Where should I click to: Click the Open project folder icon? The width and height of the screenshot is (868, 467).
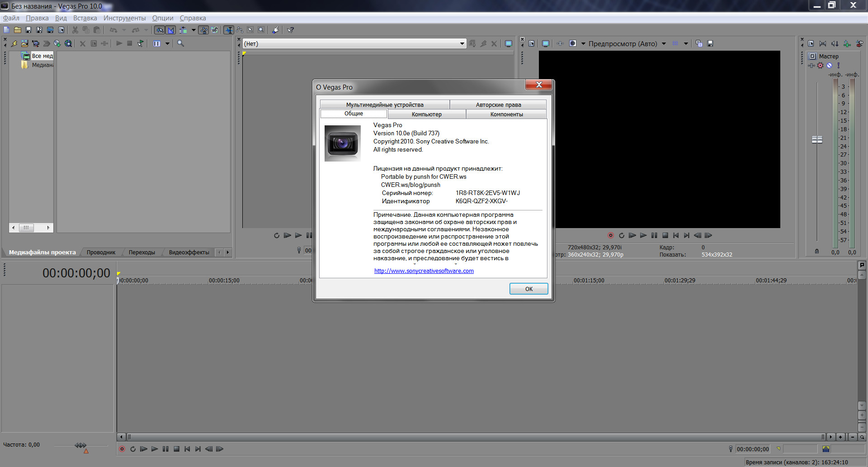coord(17,30)
